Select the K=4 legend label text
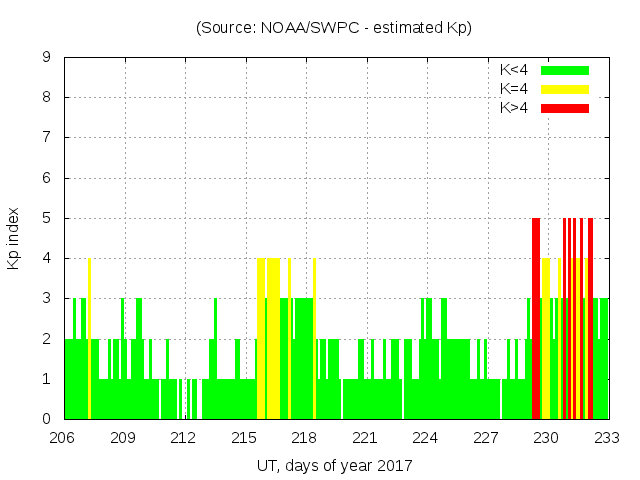 514,89
